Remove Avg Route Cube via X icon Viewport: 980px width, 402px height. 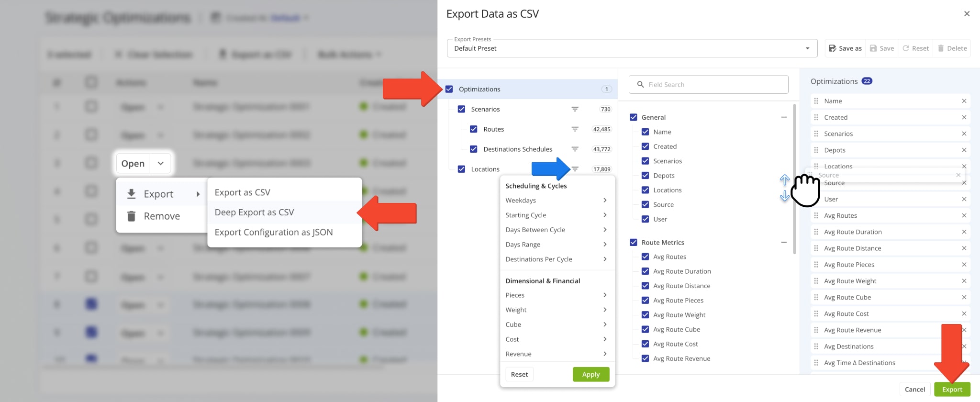[964, 297]
